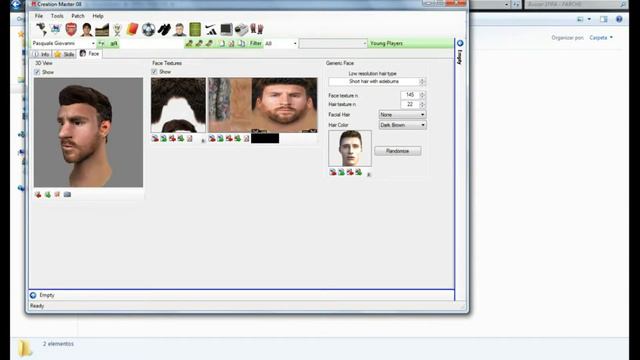Open the goalkeeper Gloves icon
This screenshot has width=640, height=360.
tap(257, 29)
